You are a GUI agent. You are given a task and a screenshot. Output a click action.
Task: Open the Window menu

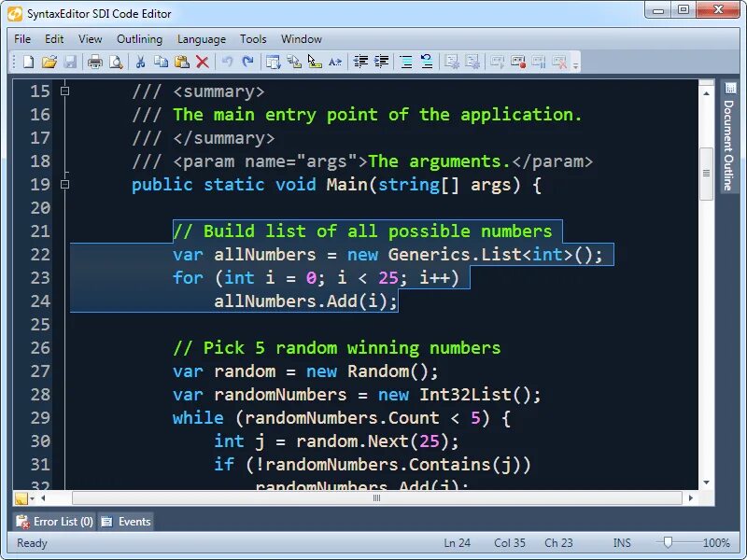(x=301, y=39)
